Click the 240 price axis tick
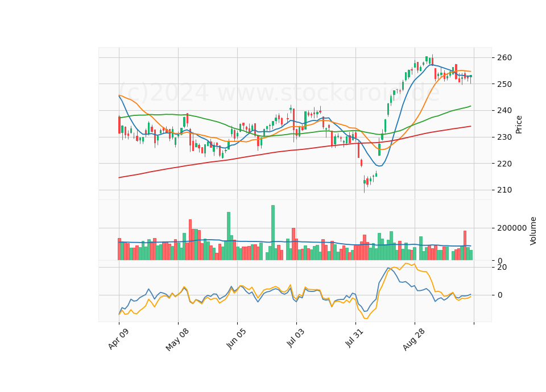Viewport: 546px width, 392px height. pyautogui.click(x=504, y=111)
